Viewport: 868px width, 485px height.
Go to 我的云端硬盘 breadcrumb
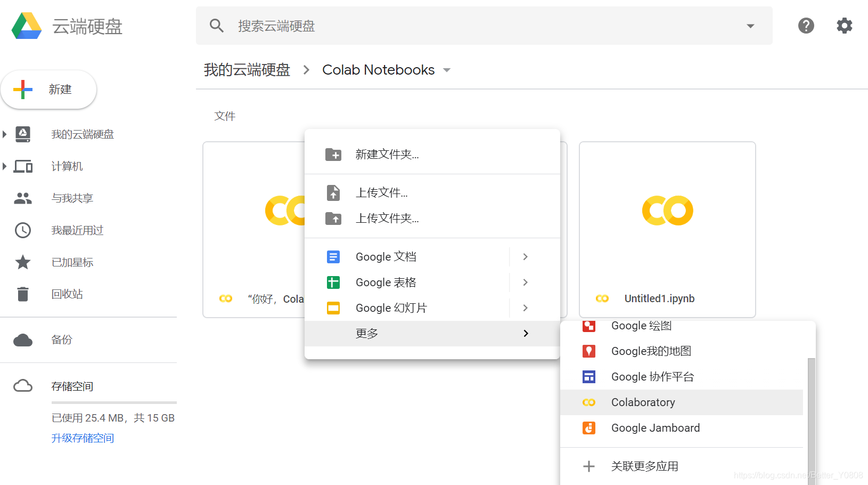pyautogui.click(x=247, y=70)
